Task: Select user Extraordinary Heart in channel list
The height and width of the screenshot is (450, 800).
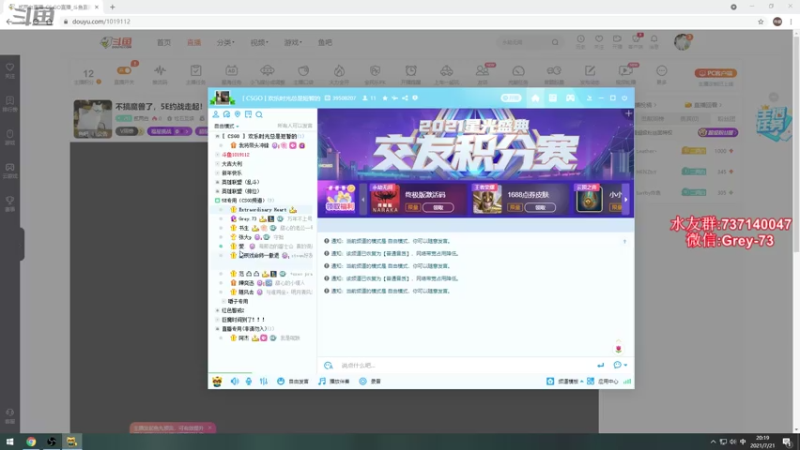Action: [263, 210]
